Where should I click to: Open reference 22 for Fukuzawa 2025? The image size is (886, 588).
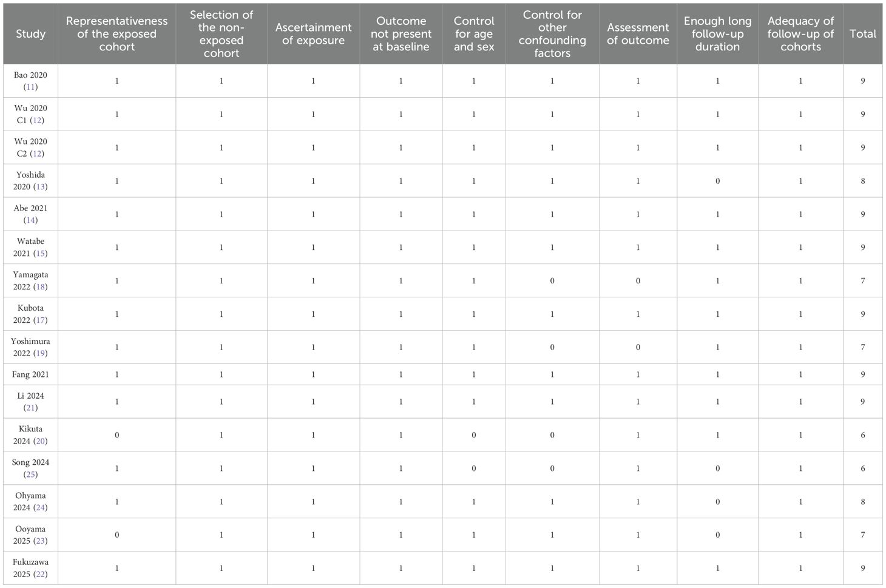coord(41,575)
